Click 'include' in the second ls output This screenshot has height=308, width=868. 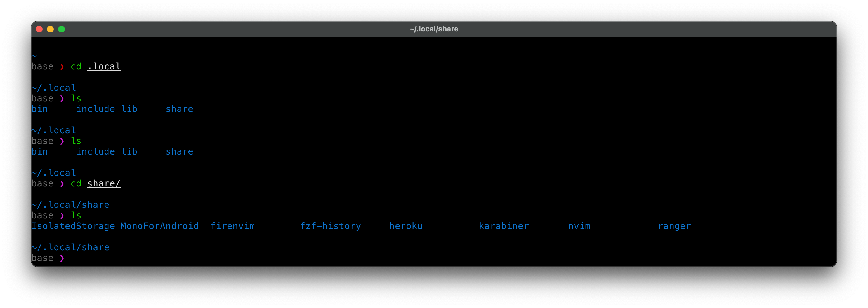click(x=96, y=151)
